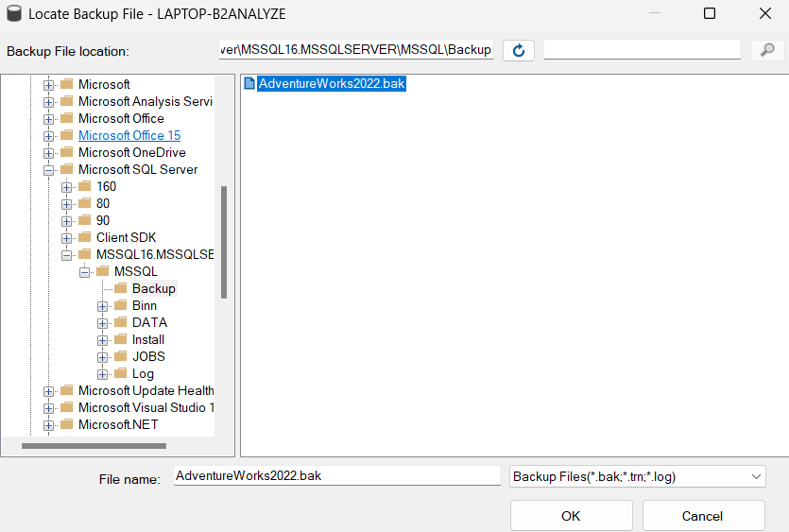
Task: Maximize the Locate Backup File dialog
Action: (710, 13)
